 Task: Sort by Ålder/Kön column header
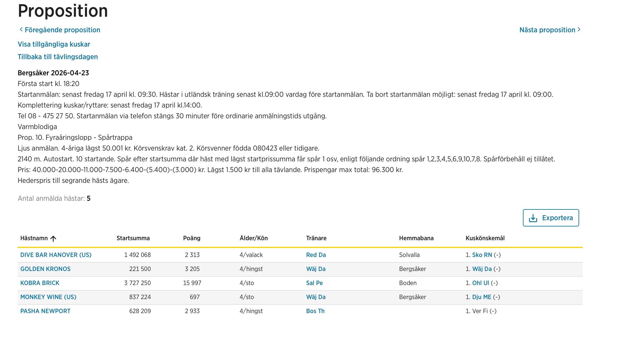point(254,238)
